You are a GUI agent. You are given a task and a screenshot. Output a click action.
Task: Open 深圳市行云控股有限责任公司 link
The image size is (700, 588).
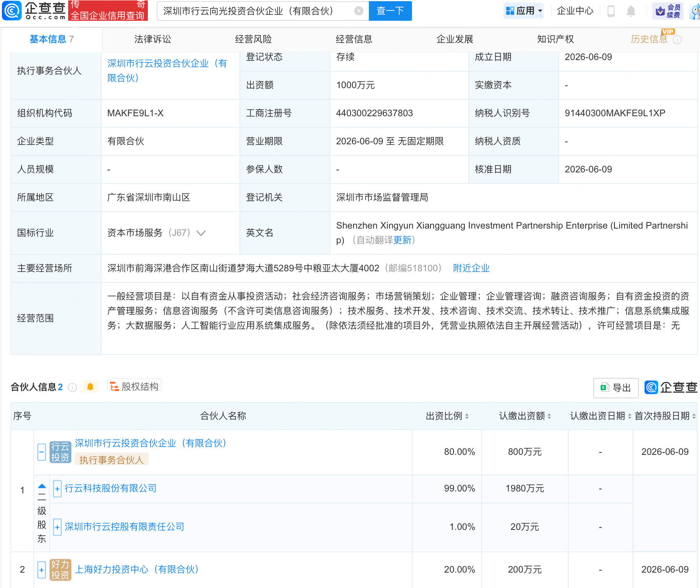[124, 527]
